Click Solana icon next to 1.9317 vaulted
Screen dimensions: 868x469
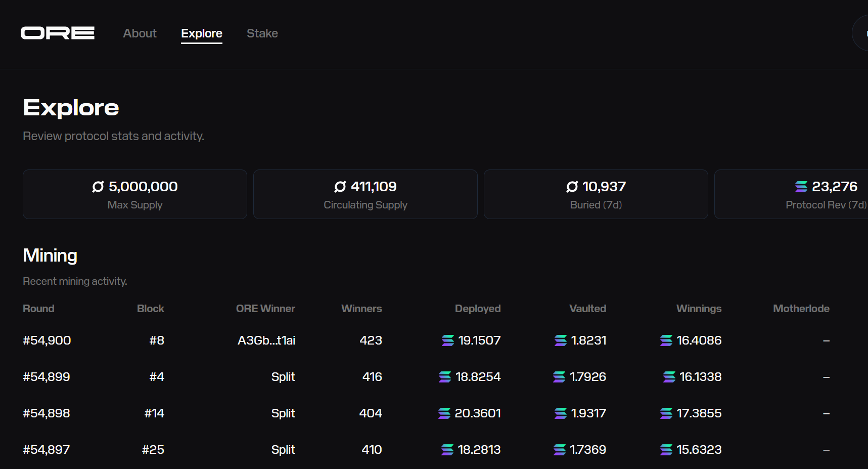[561, 413]
